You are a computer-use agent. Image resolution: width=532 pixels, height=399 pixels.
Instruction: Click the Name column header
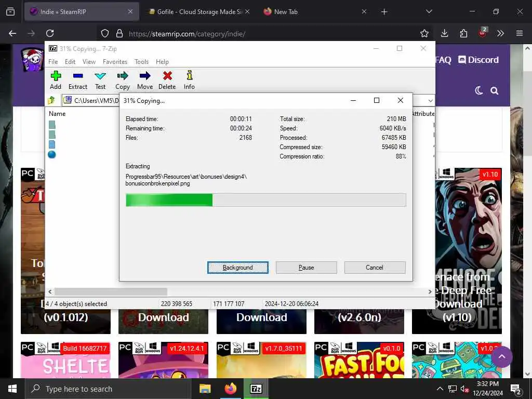[57, 114]
